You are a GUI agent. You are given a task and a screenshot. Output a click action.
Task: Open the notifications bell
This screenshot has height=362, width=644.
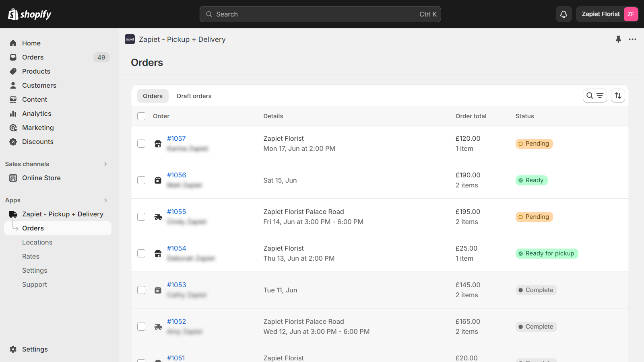pos(563,14)
